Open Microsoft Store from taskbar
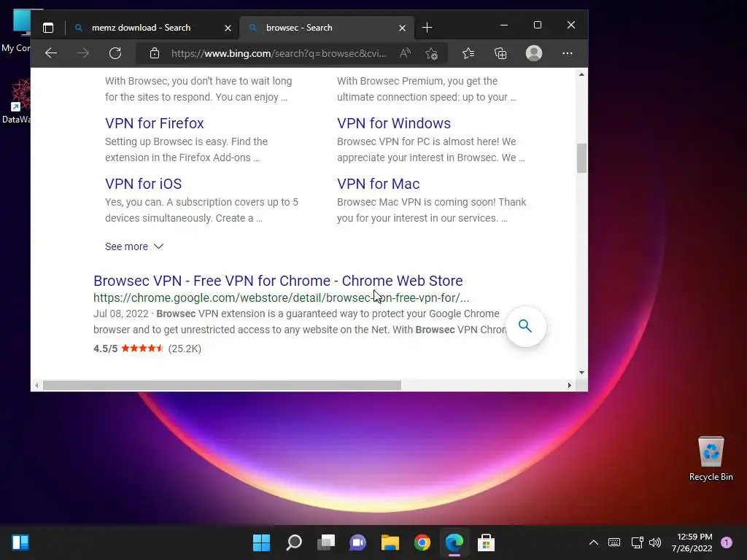The image size is (747, 560). coord(486,542)
